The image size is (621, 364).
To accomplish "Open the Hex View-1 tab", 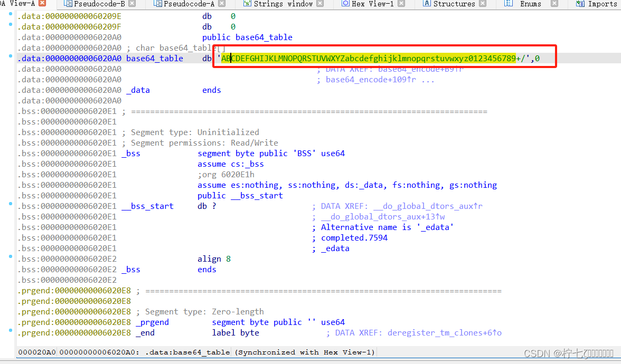I will [373, 4].
